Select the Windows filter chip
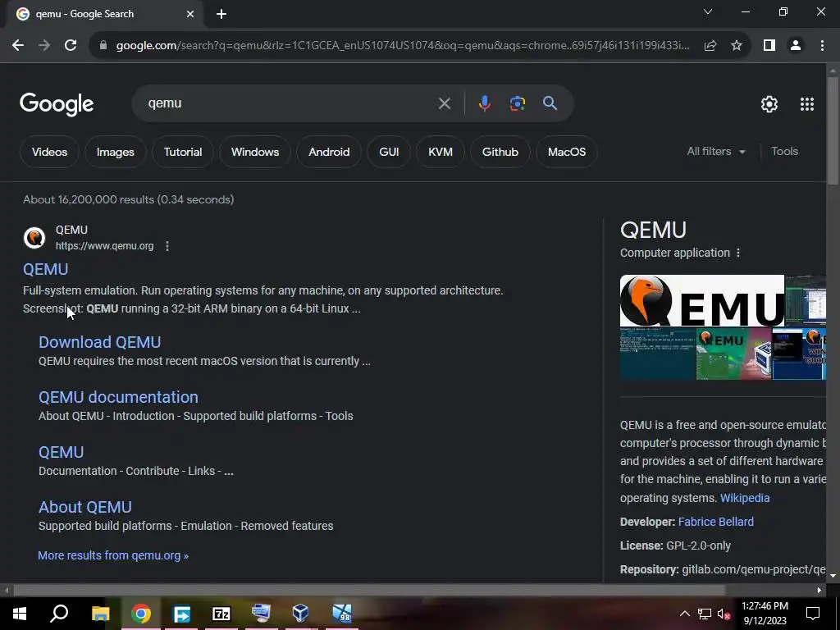 tap(255, 152)
